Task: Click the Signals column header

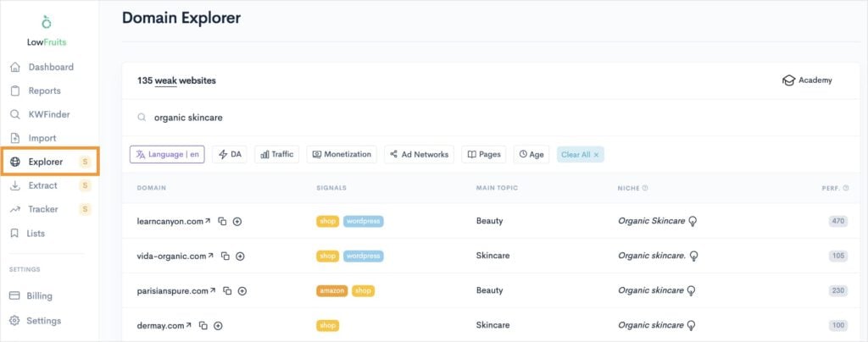Action: [331, 189]
